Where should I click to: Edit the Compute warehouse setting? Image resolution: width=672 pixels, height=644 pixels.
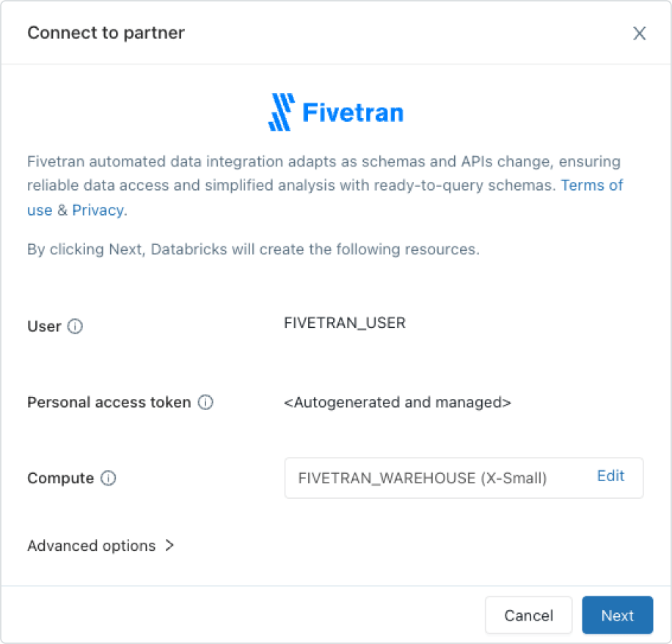coord(610,476)
